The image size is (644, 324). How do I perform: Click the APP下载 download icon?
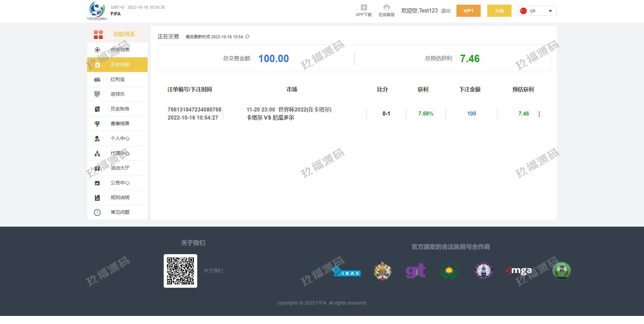[x=364, y=8]
